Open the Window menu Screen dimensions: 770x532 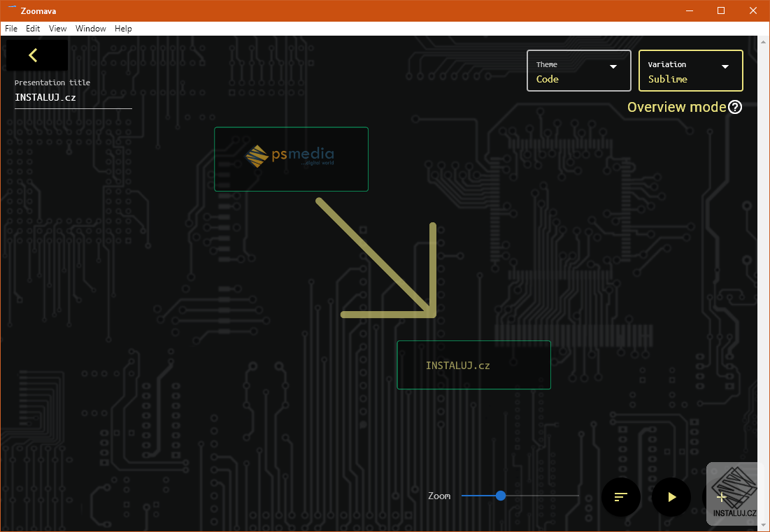tap(91, 29)
